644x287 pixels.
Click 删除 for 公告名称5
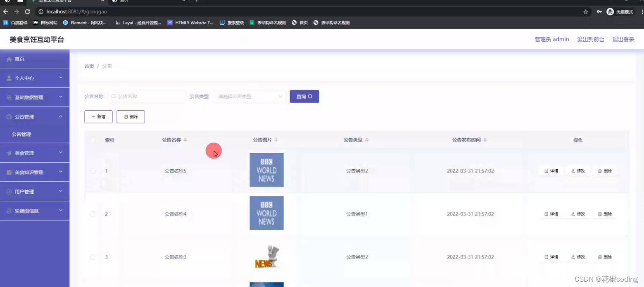coord(605,171)
